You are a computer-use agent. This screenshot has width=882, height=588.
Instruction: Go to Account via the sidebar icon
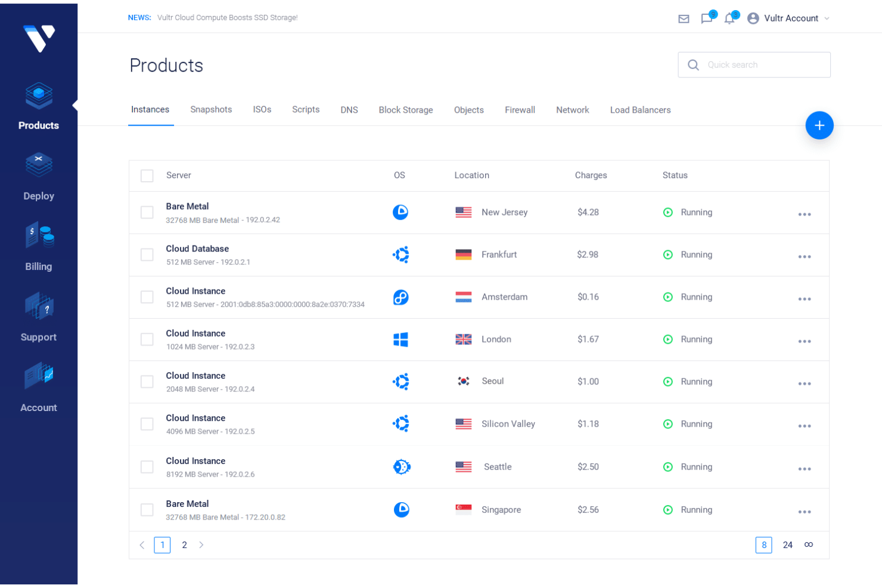point(38,387)
